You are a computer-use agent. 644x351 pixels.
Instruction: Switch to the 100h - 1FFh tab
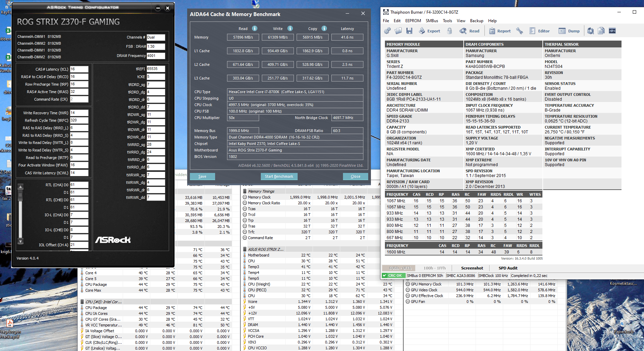435,268
